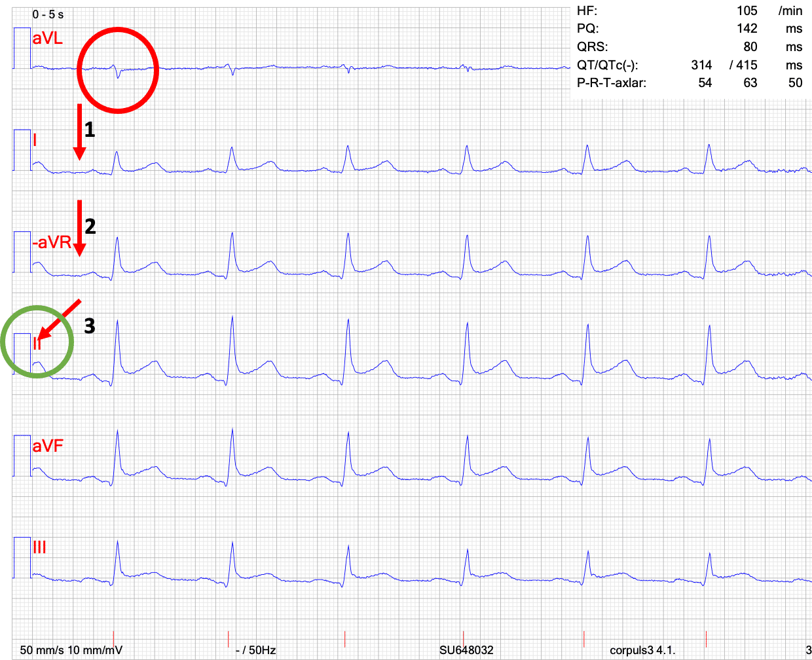This screenshot has height=660, width=812.
Task: Click the QTc value 415
Action: tap(747, 65)
